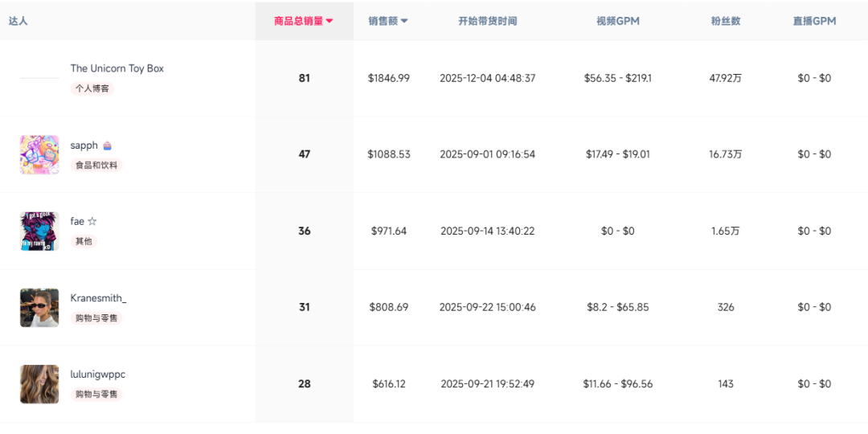Click start time 2025-09-14 13:40:22

[x=488, y=231]
